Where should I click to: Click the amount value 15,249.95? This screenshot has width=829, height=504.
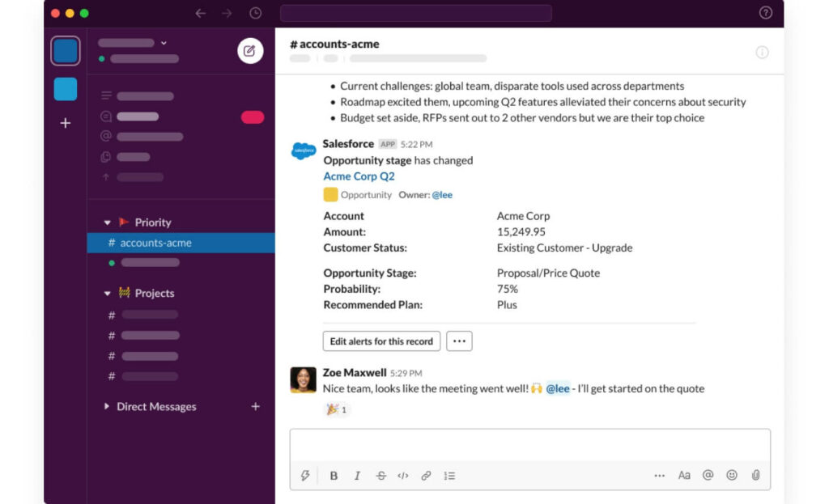click(x=521, y=232)
